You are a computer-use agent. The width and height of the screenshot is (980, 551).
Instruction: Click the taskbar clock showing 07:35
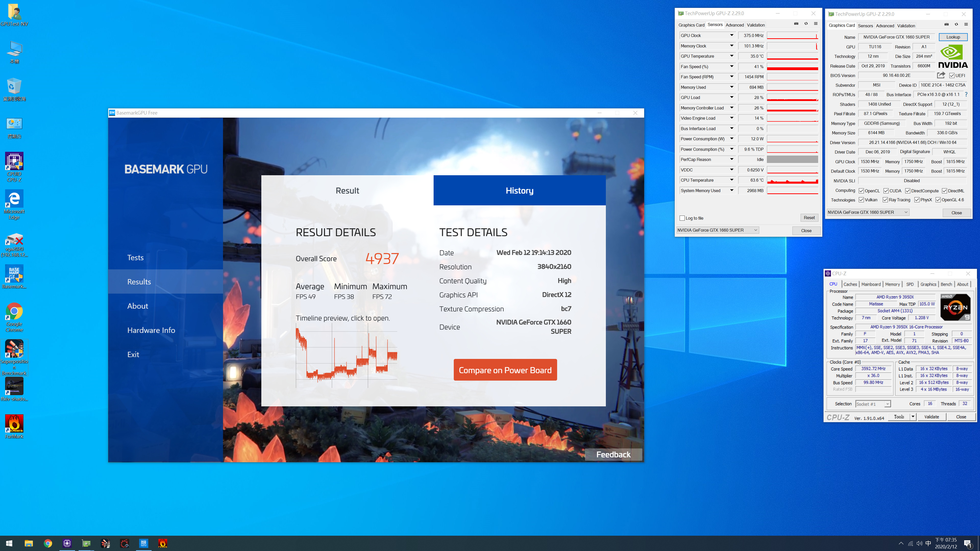pyautogui.click(x=946, y=543)
